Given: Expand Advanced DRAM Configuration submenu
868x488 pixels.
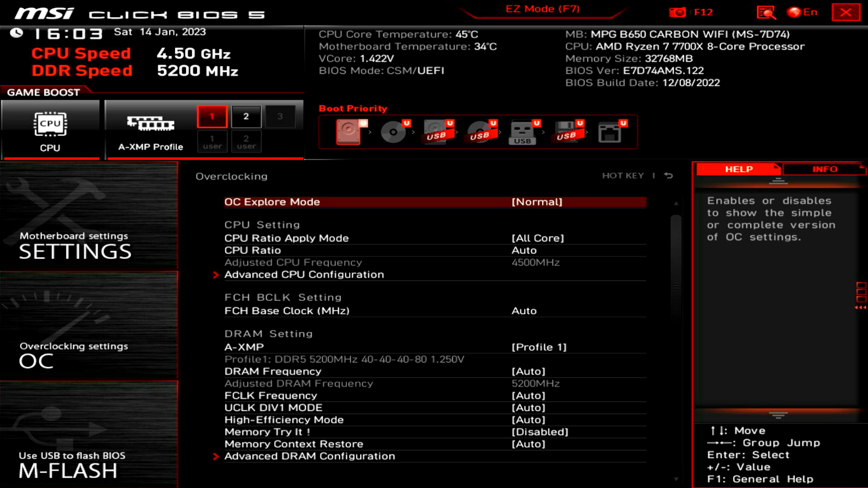Looking at the screenshot, I should click(309, 456).
